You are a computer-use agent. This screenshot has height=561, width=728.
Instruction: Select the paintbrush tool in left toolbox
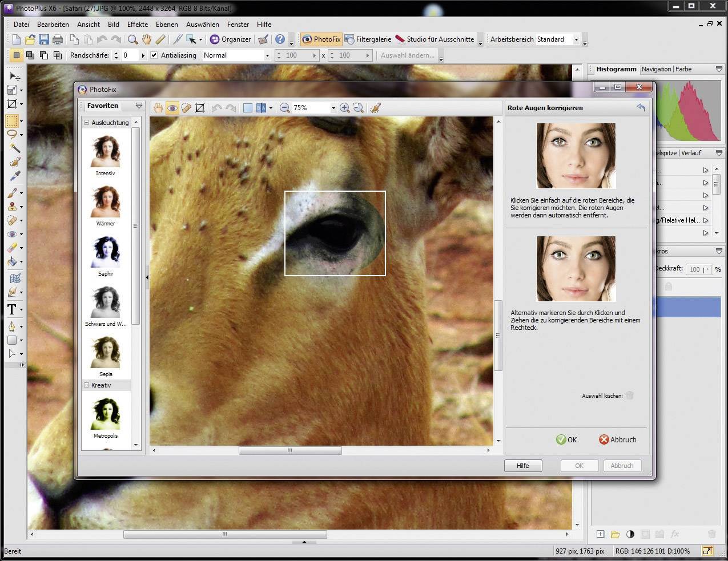(x=12, y=193)
